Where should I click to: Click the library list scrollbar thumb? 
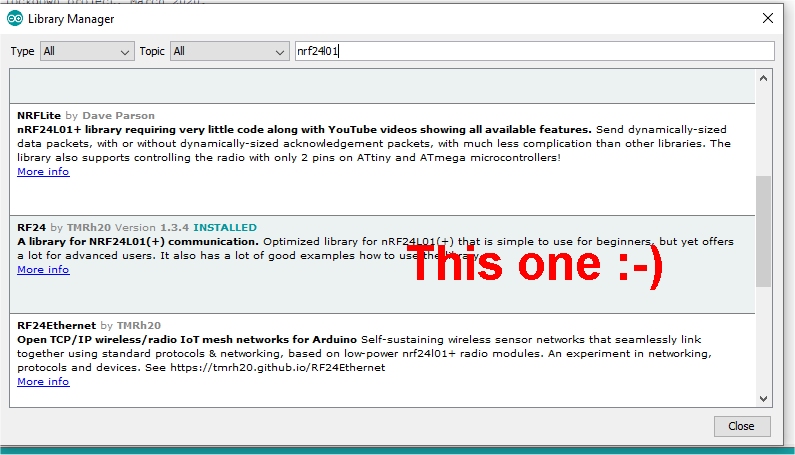click(764, 230)
